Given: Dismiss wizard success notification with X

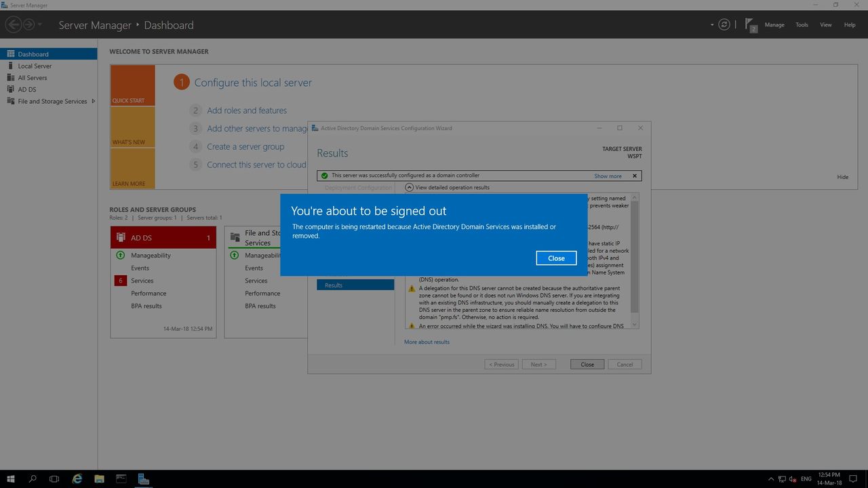Looking at the screenshot, I should point(635,176).
